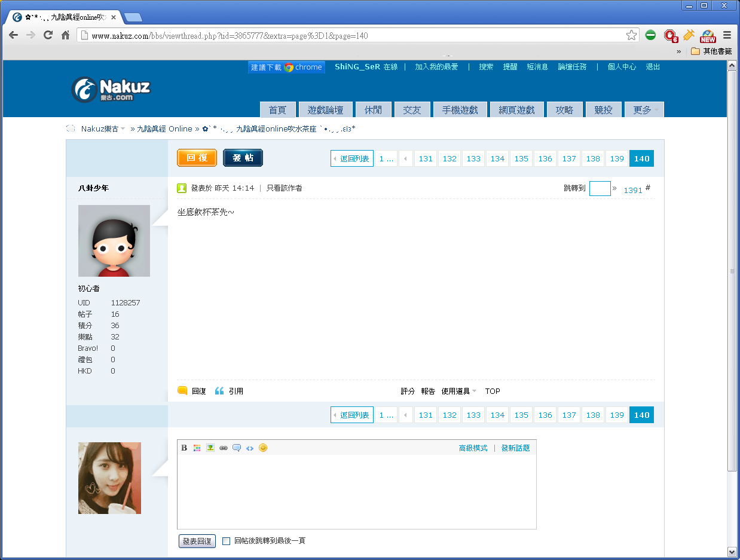
Task: Open the 攻略 navigation tab
Action: click(564, 110)
